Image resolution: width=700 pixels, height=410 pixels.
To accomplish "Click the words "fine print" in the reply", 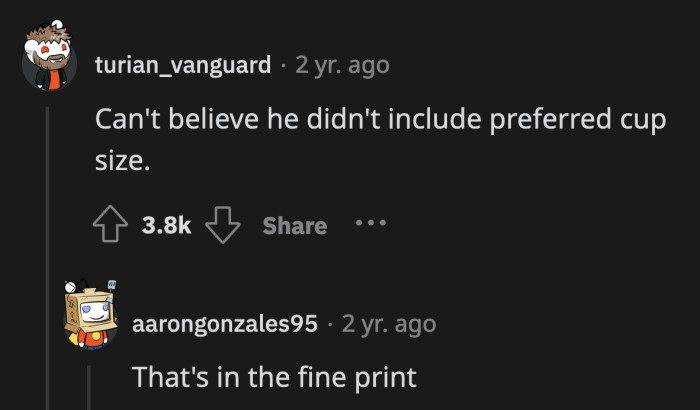I will 364,379.
